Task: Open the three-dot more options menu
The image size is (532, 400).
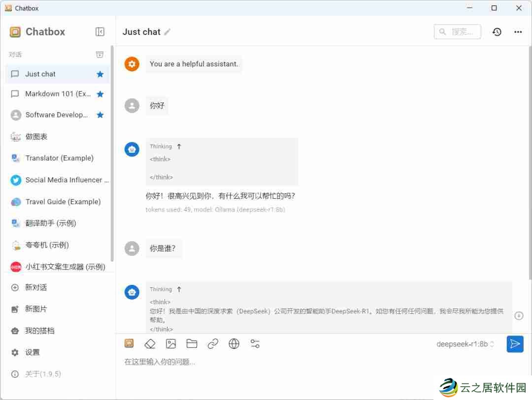Action: coord(518,31)
